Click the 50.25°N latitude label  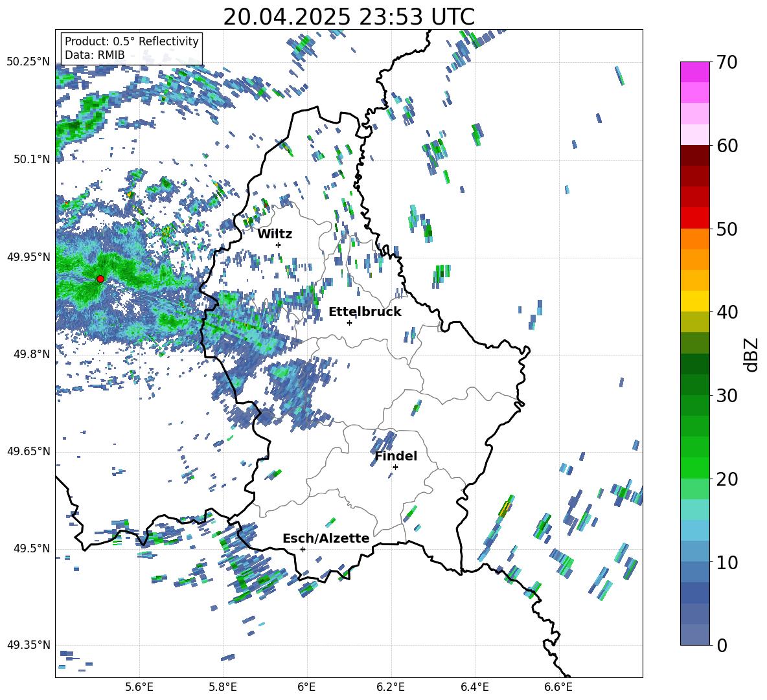pyautogui.click(x=29, y=62)
